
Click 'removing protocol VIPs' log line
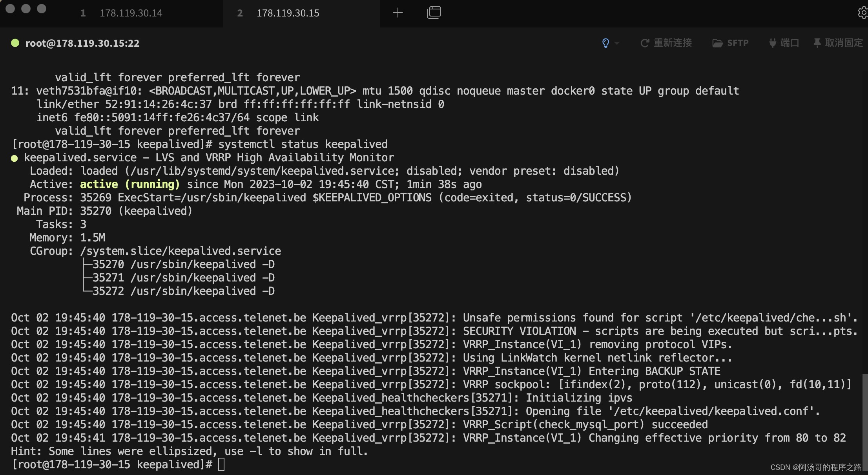(x=372, y=344)
